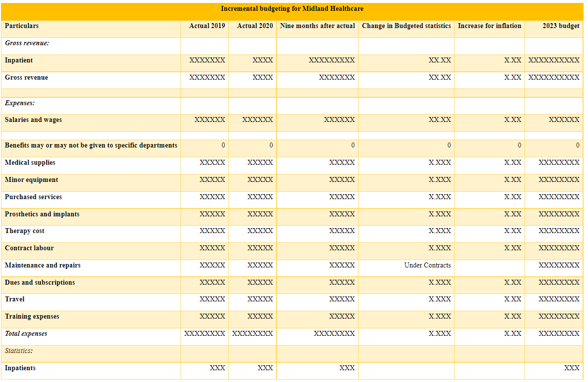Select Prosthetics and implants 2023 budget value

559,214
